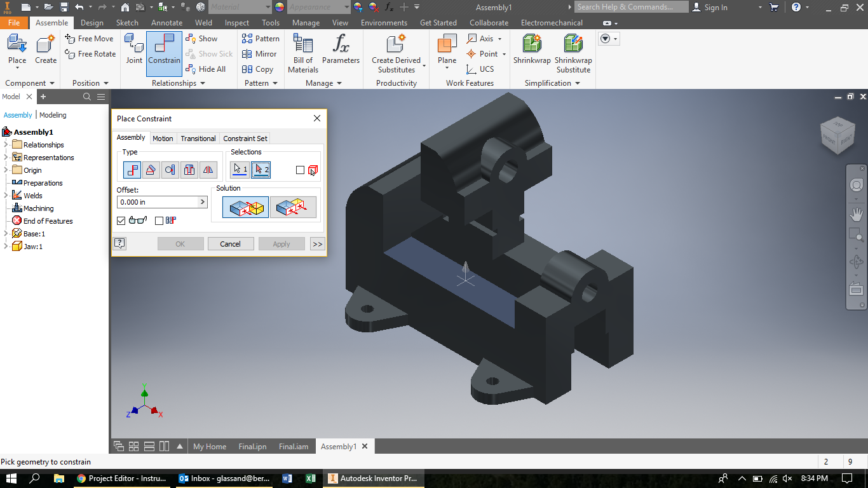This screenshot has height=488, width=868.
Task: Select the Mate constraint type
Action: [x=132, y=170]
